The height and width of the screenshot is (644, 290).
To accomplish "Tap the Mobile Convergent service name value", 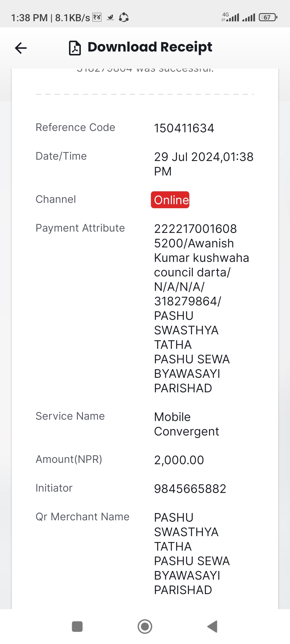I will coord(187,424).
